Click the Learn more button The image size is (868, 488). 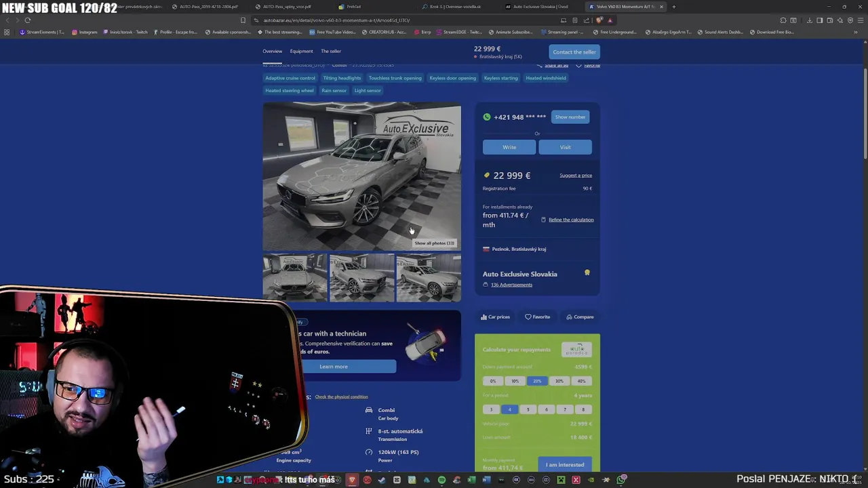tap(334, 367)
